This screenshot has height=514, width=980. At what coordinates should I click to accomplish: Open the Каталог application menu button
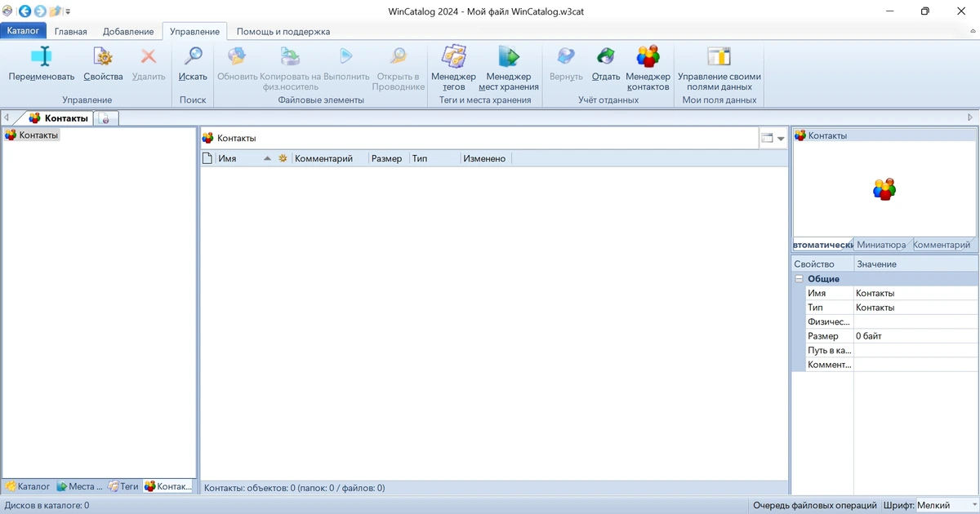[24, 31]
